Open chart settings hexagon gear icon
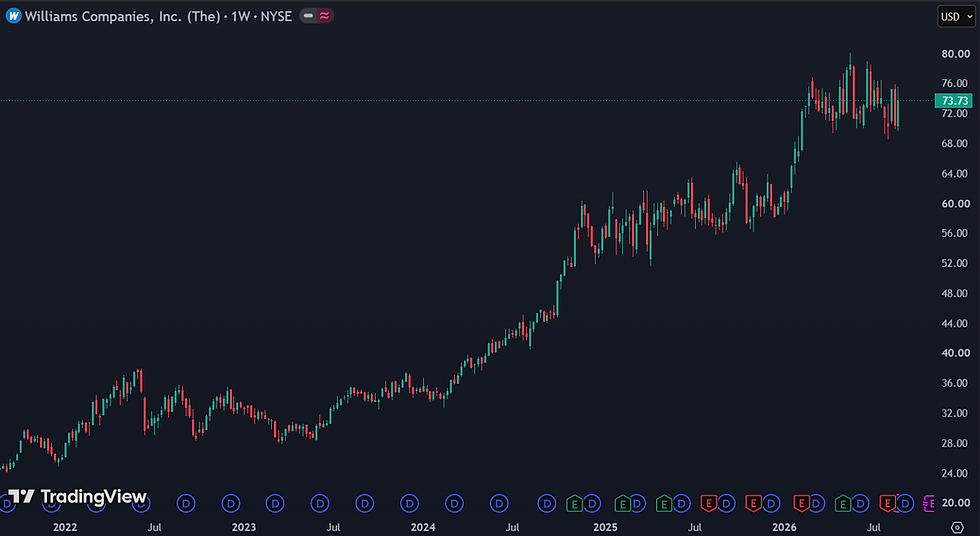The height and width of the screenshot is (536, 980). pos(956,528)
